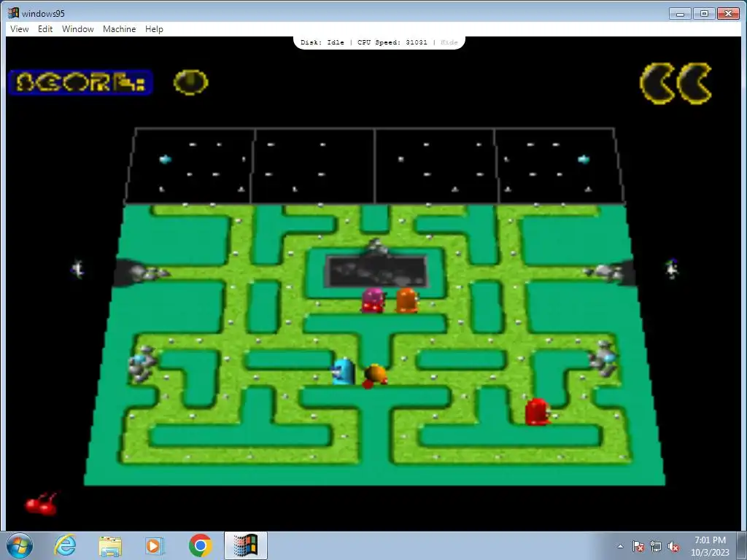Click the cyan ghost next to Pac-Man

(344, 371)
